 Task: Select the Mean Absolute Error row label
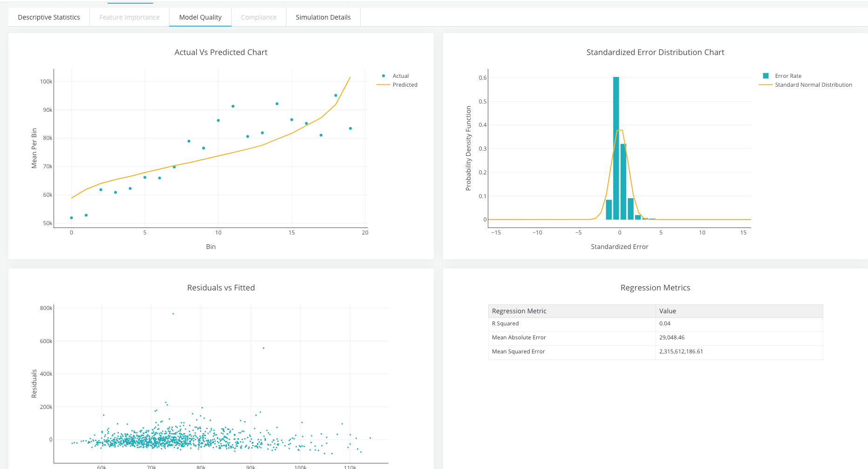(x=519, y=338)
